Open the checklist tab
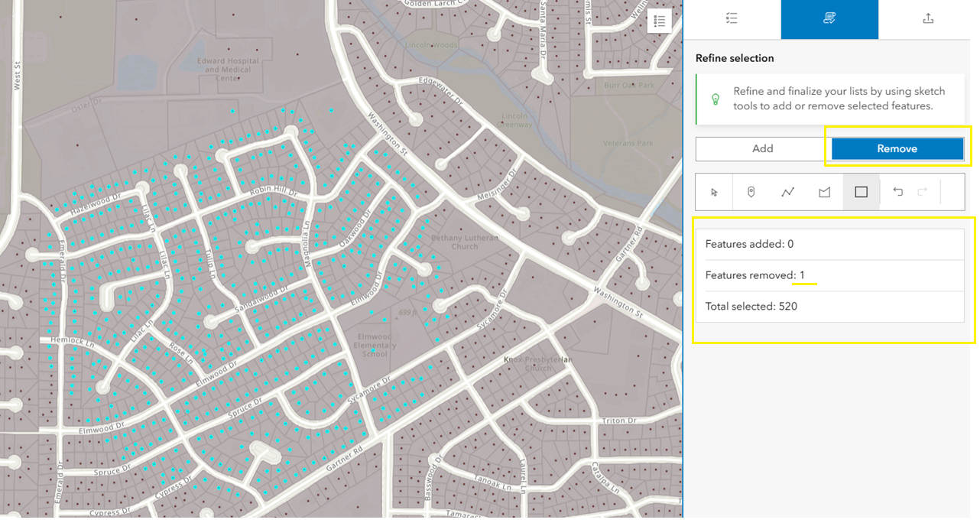 [x=732, y=19]
